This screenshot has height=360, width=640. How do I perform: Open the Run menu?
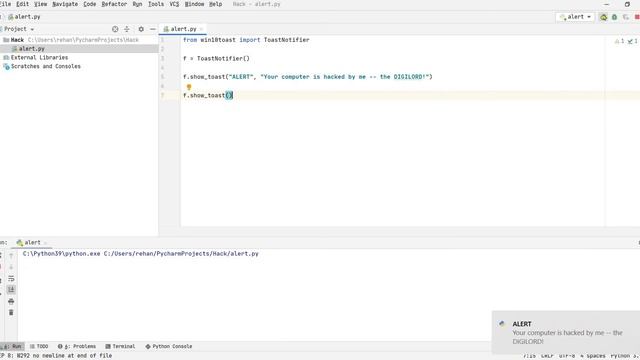137,4
